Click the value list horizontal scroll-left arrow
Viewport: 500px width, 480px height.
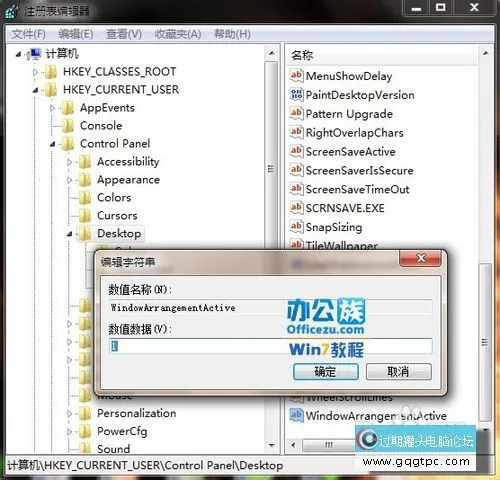click(x=294, y=445)
